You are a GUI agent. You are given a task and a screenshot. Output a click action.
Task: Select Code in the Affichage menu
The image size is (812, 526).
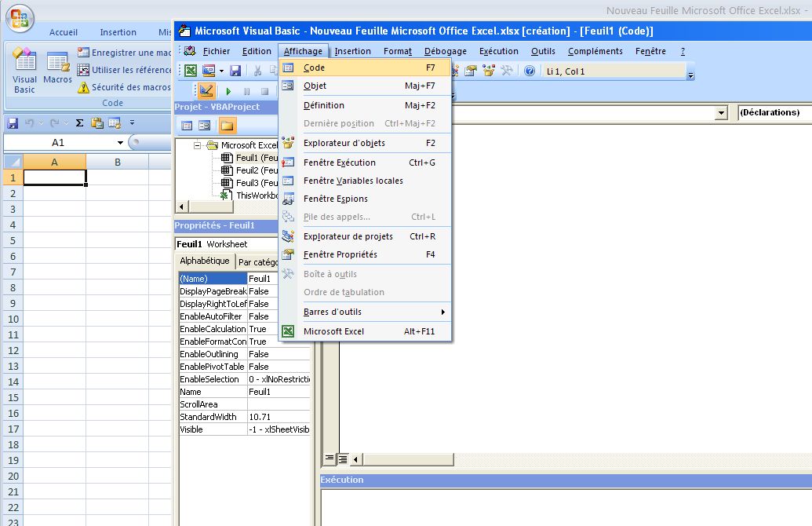[x=366, y=68]
